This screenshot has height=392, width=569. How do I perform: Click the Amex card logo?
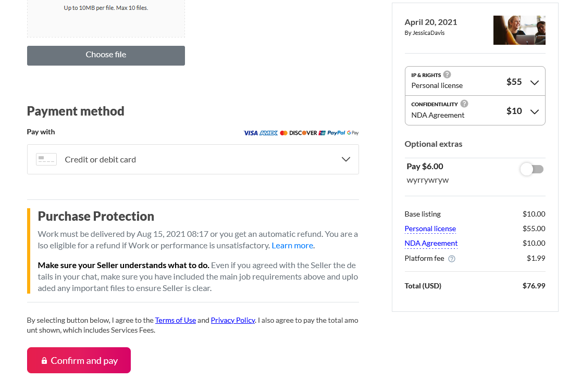click(x=268, y=133)
